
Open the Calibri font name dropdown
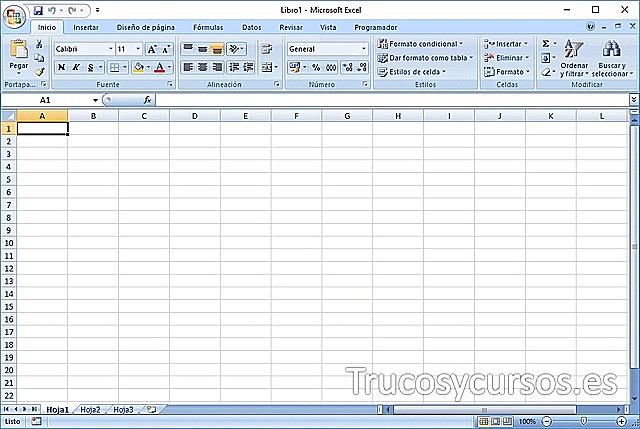pyautogui.click(x=110, y=49)
